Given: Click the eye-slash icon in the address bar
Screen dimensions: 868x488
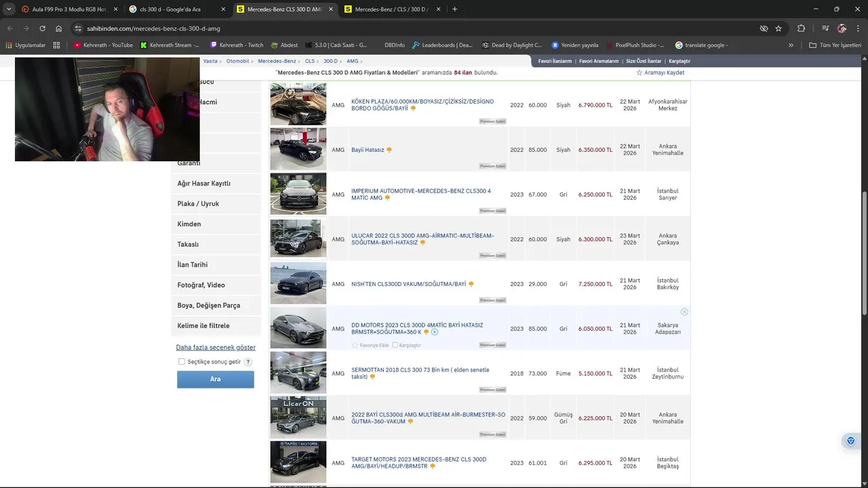Looking at the screenshot, I should click(764, 28).
